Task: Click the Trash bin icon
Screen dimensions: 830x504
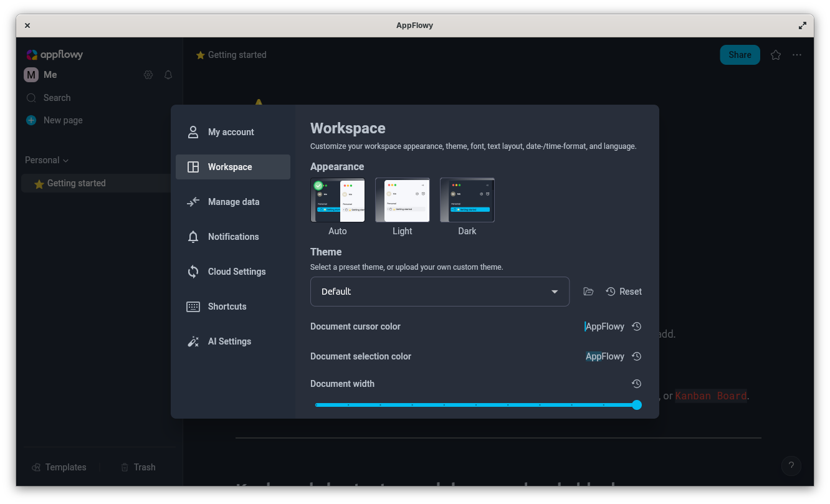Action: 125,467
